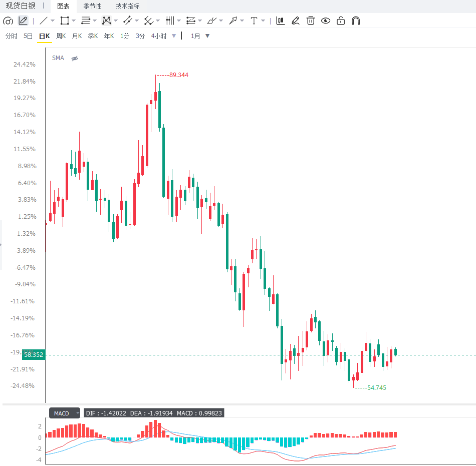Toggle the lock drawings icon
476x466 pixels.
coord(341,21)
